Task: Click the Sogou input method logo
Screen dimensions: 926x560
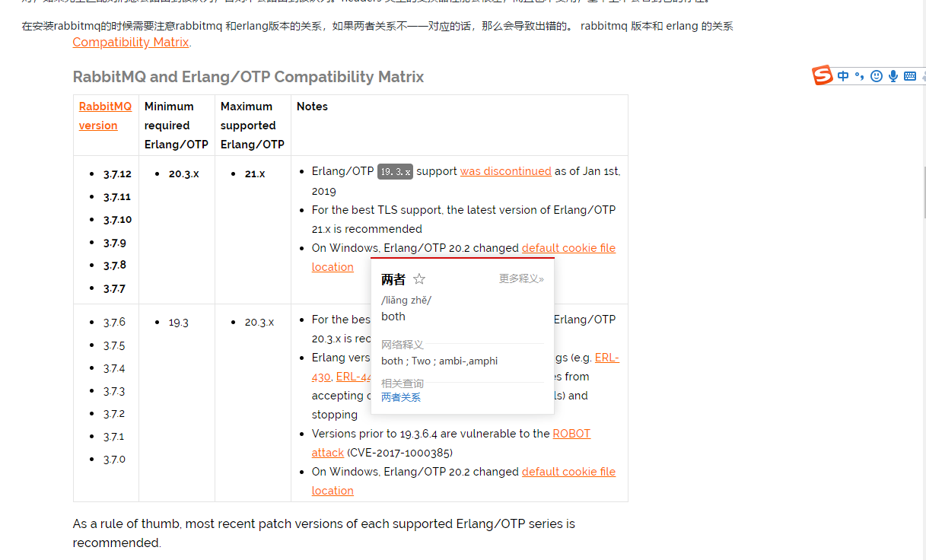Action: tap(823, 76)
